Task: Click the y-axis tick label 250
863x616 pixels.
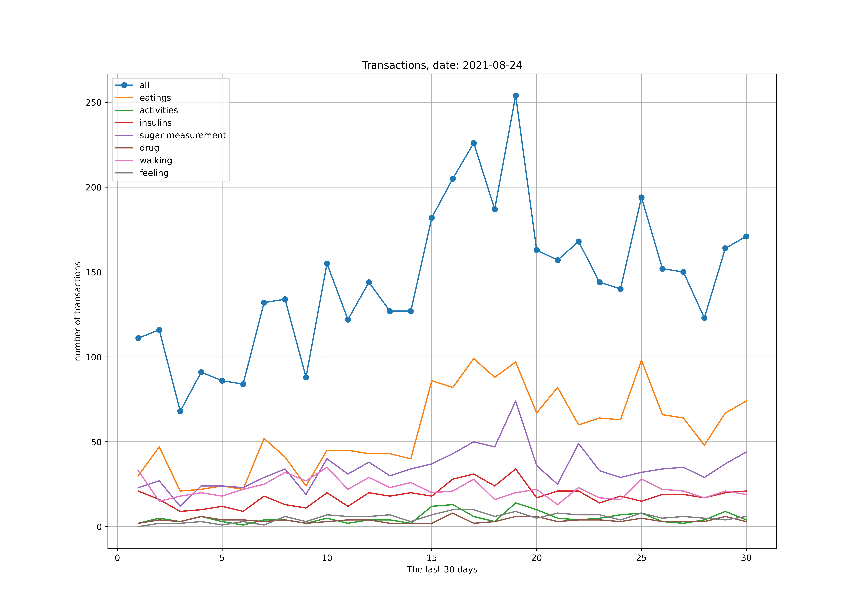Action: [x=94, y=102]
